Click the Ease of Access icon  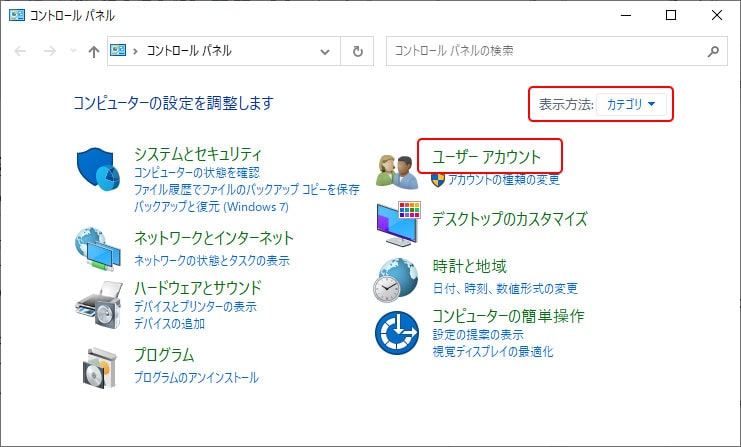coord(397,332)
